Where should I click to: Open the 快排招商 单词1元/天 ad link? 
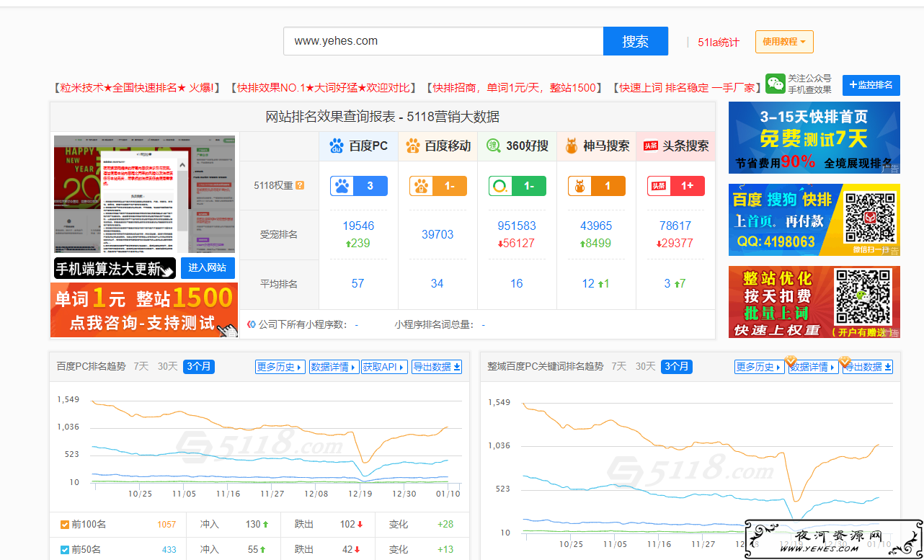pyautogui.click(x=514, y=88)
